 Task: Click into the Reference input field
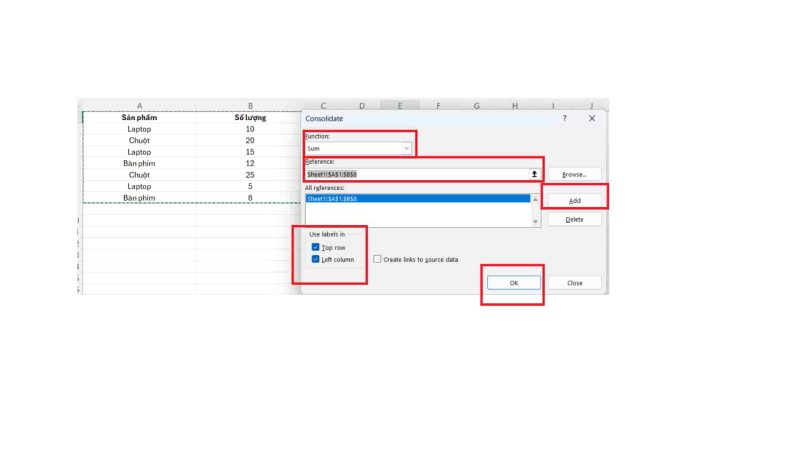[x=417, y=174]
